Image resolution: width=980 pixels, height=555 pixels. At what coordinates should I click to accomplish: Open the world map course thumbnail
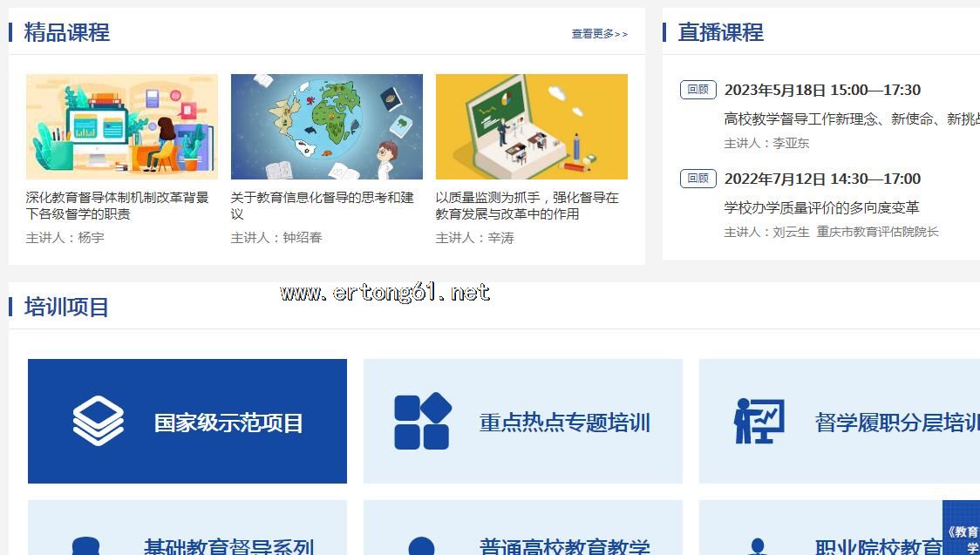pyautogui.click(x=327, y=126)
